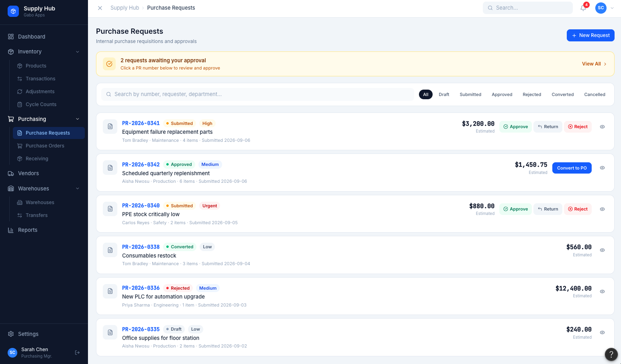621x364 pixels.
Task: View details eye icon for PR-2026-0341
Action: (602, 127)
